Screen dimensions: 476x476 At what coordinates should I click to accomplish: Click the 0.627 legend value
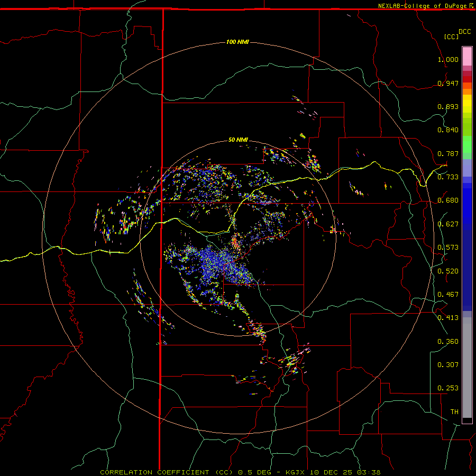pyautogui.click(x=448, y=224)
